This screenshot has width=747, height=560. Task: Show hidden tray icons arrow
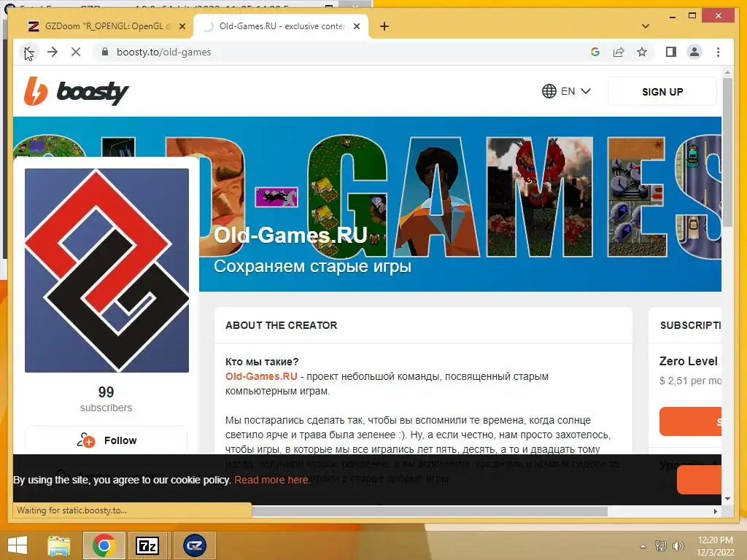click(x=643, y=546)
